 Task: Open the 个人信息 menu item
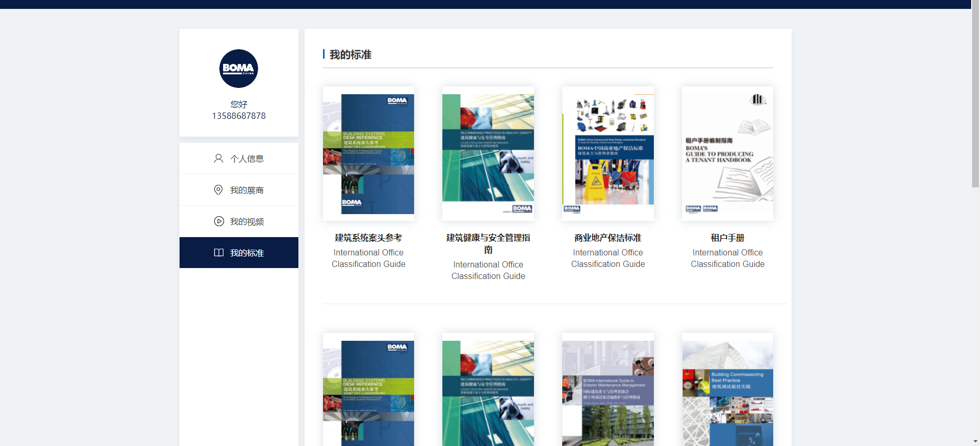tap(239, 159)
